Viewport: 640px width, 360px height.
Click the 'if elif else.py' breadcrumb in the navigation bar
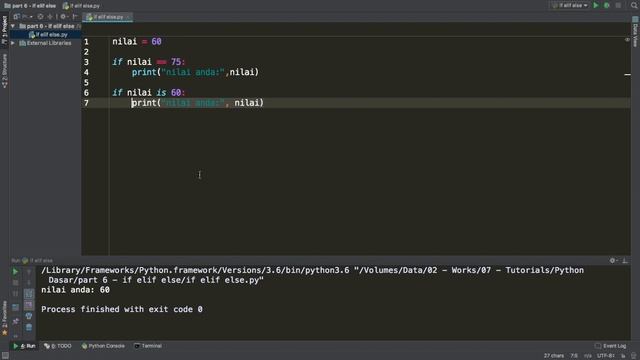point(81,6)
